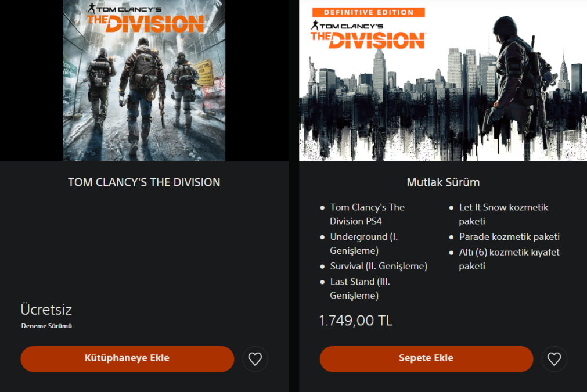This screenshot has width=587, height=392.
Task: Click The Division logo on Definitive banner
Action: click(368, 35)
